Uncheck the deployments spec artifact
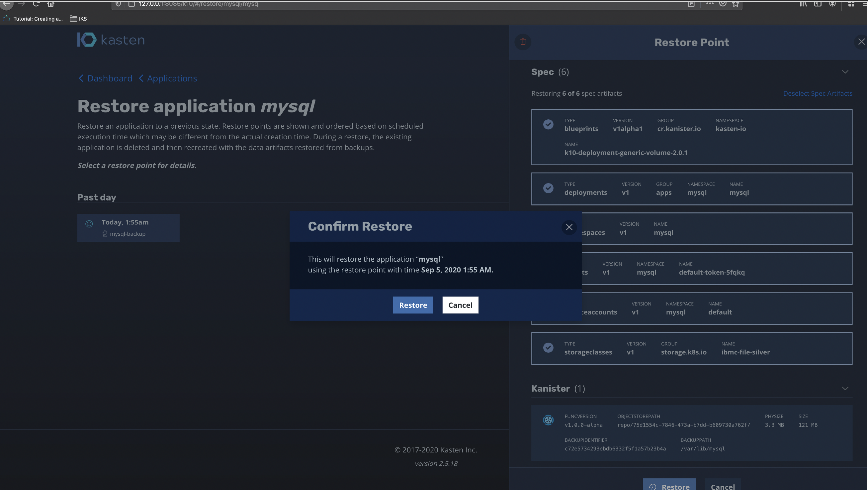The height and width of the screenshot is (490, 868). 548,188
